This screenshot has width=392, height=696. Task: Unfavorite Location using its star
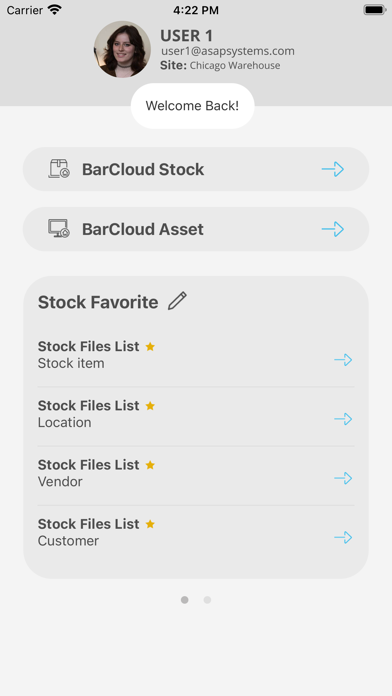click(x=150, y=406)
